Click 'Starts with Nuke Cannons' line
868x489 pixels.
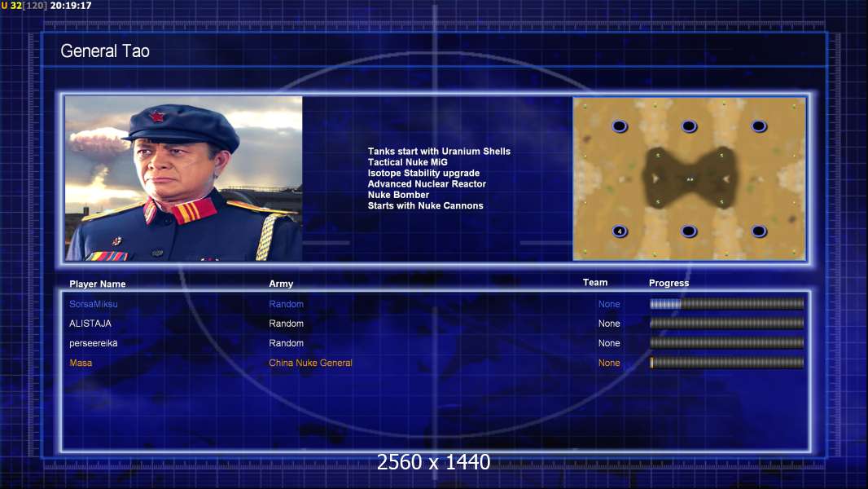[x=425, y=205]
